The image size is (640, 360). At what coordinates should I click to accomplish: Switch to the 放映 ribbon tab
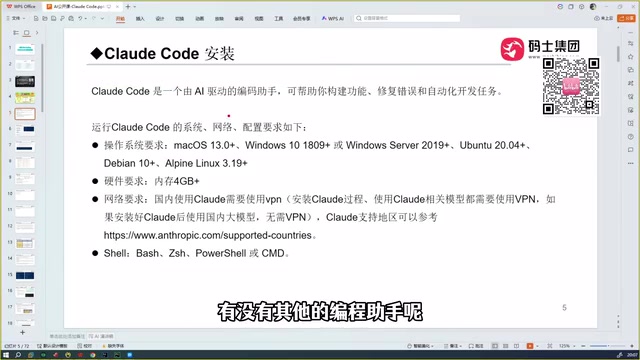pyautogui.click(x=219, y=18)
